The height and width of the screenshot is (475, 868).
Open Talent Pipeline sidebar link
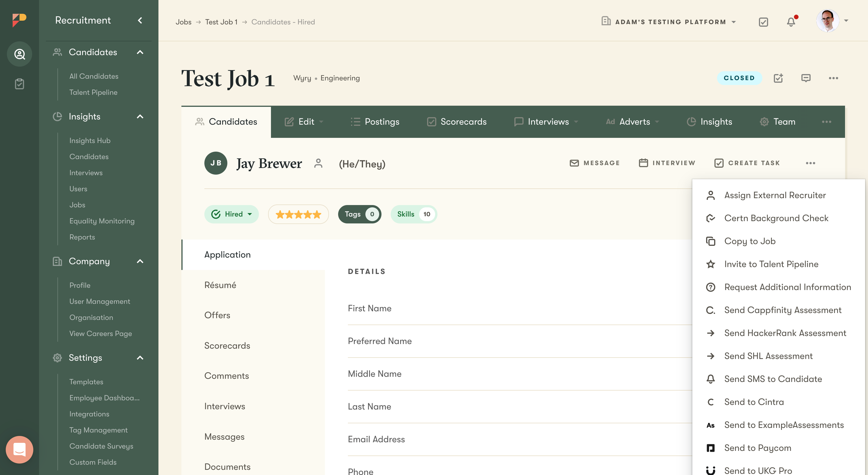pos(93,92)
